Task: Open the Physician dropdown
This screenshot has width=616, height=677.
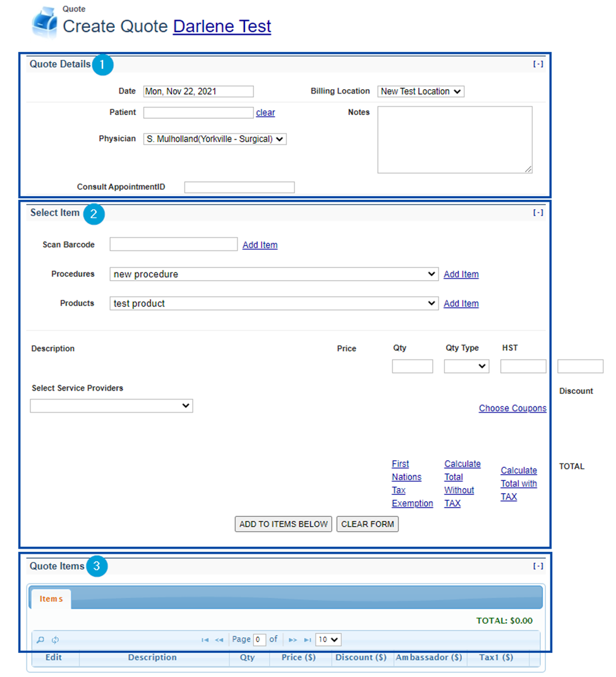Action: coord(215,139)
